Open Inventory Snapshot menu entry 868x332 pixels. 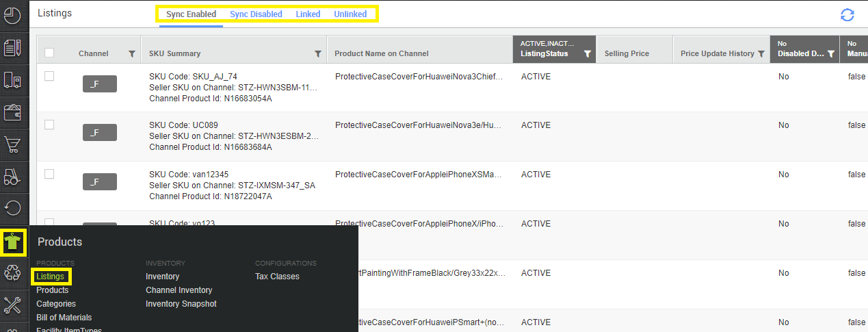pyautogui.click(x=181, y=304)
